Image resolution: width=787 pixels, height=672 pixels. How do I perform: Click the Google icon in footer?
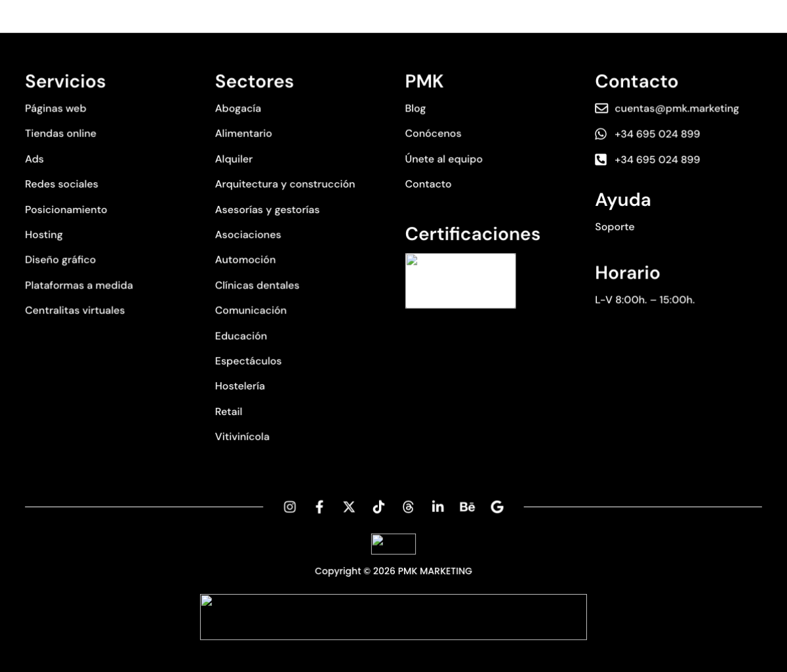(497, 507)
